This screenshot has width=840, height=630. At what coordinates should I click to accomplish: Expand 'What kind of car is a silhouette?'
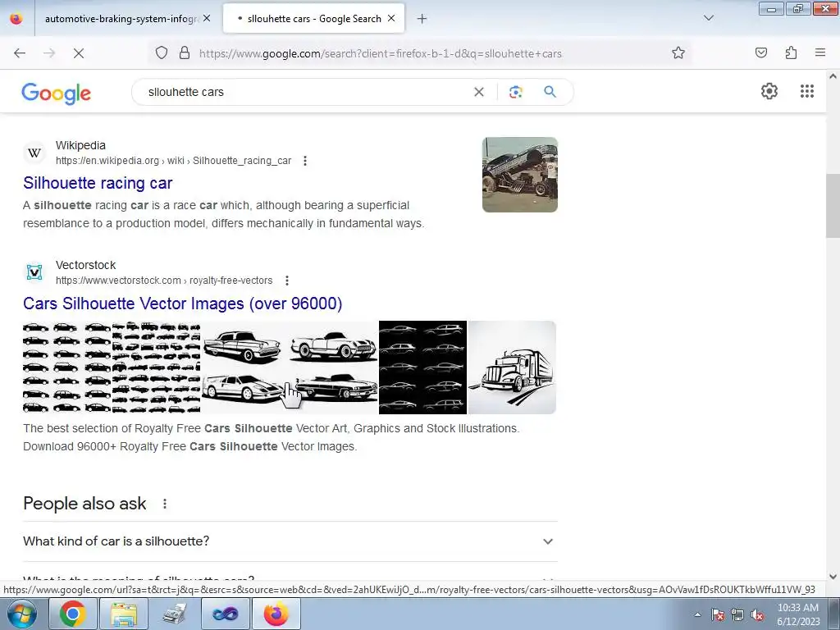point(290,541)
